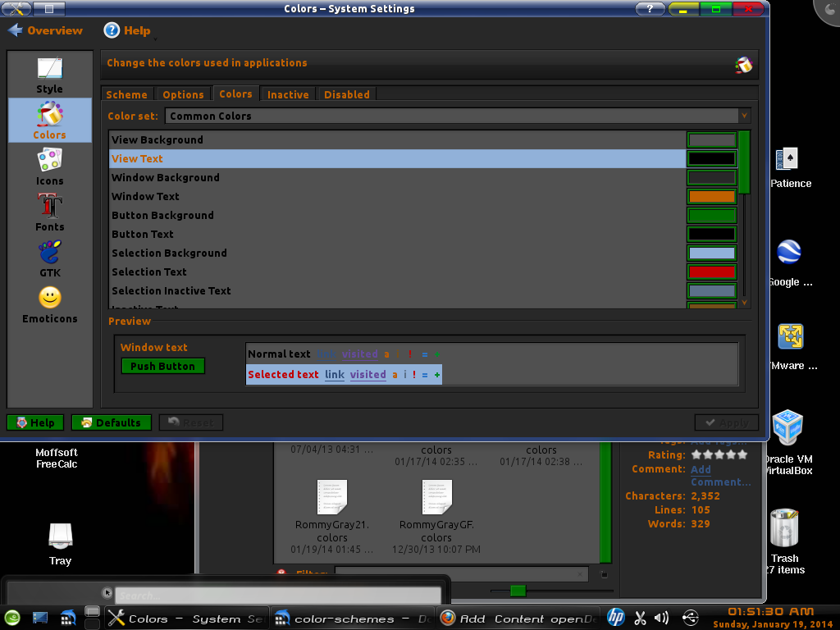The image size is (840, 630).
Task: Change the red Selection Text swatch
Action: coord(711,272)
